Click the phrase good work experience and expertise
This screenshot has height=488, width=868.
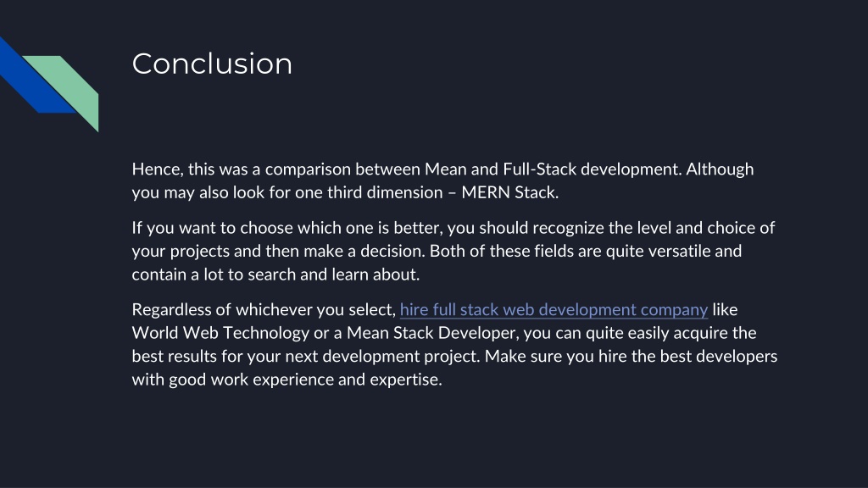(305, 380)
